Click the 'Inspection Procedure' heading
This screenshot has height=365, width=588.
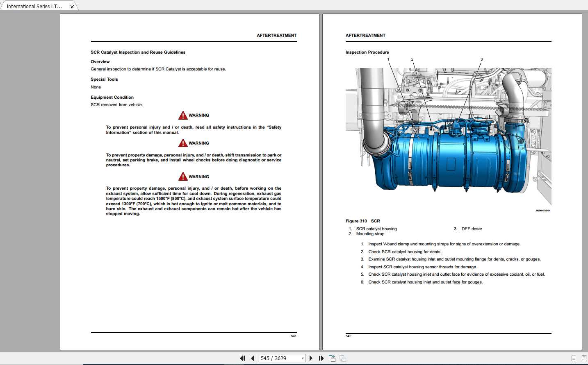pyautogui.click(x=367, y=52)
